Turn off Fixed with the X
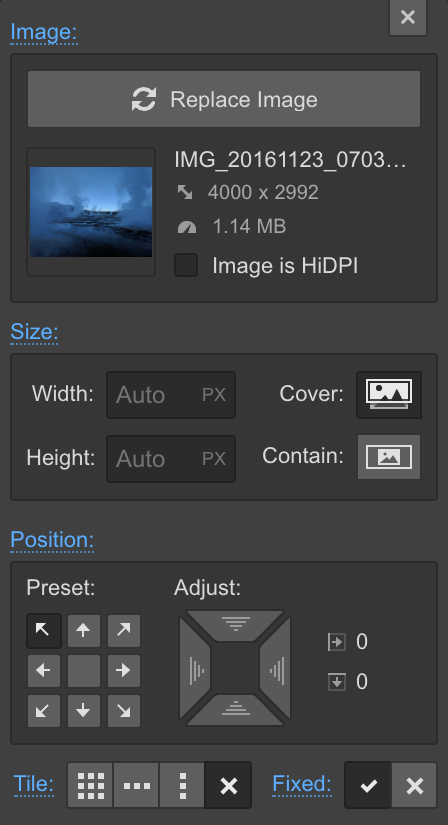The image size is (448, 825). coord(414,786)
